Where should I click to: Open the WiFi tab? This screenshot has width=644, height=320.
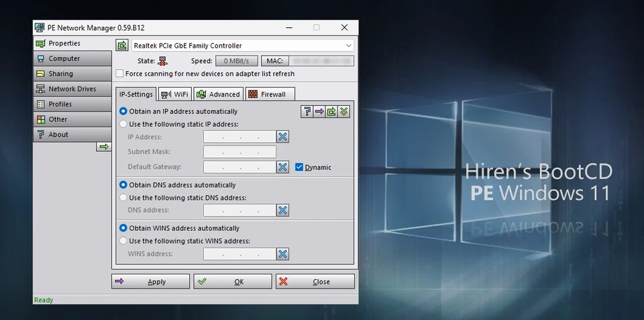coord(175,94)
